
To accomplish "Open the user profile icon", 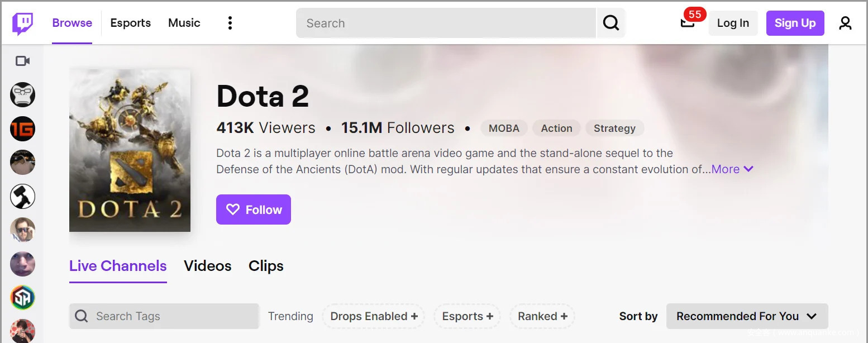I will coord(845,23).
